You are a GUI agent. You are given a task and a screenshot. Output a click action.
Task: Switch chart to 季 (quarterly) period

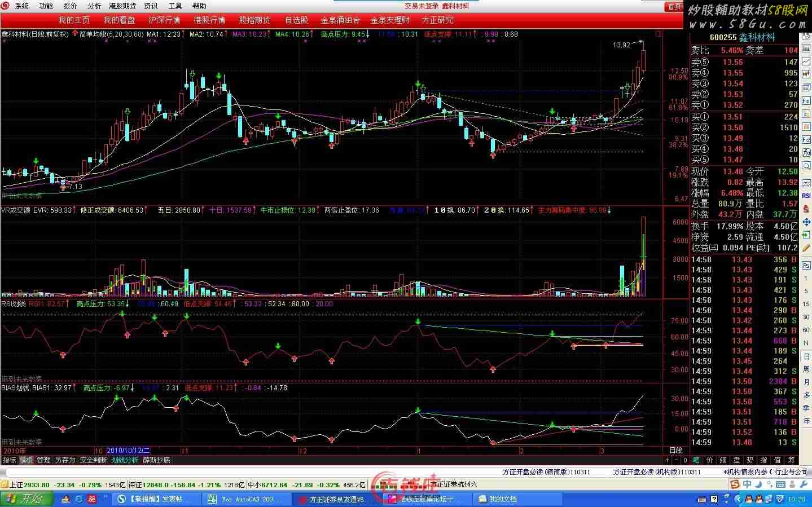pyautogui.click(x=806, y=408)
